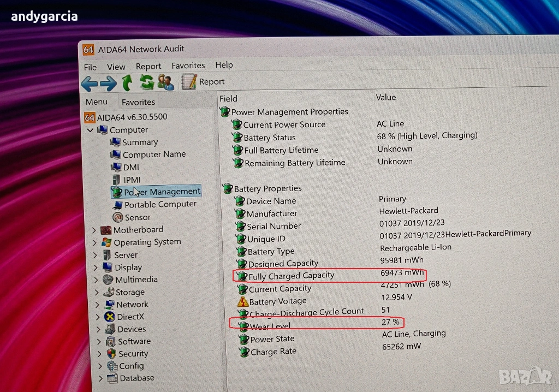The width and height of the screenshot is (559, 392).
Task: Select Portable Computer in the tree
Action: tap(160, 204)
